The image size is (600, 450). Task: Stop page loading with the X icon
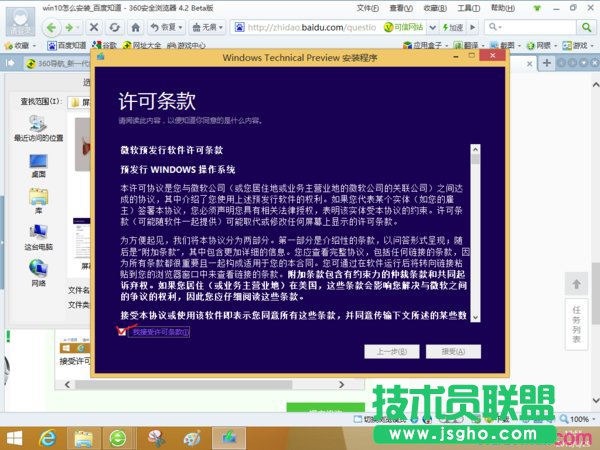[94, 27]
